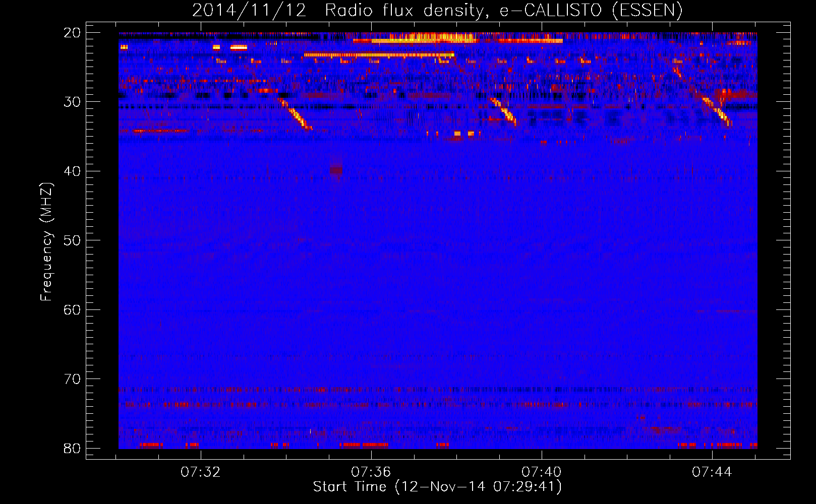
Task: Click the 80 MHz frequency tick label
Action: click(72, 448)
